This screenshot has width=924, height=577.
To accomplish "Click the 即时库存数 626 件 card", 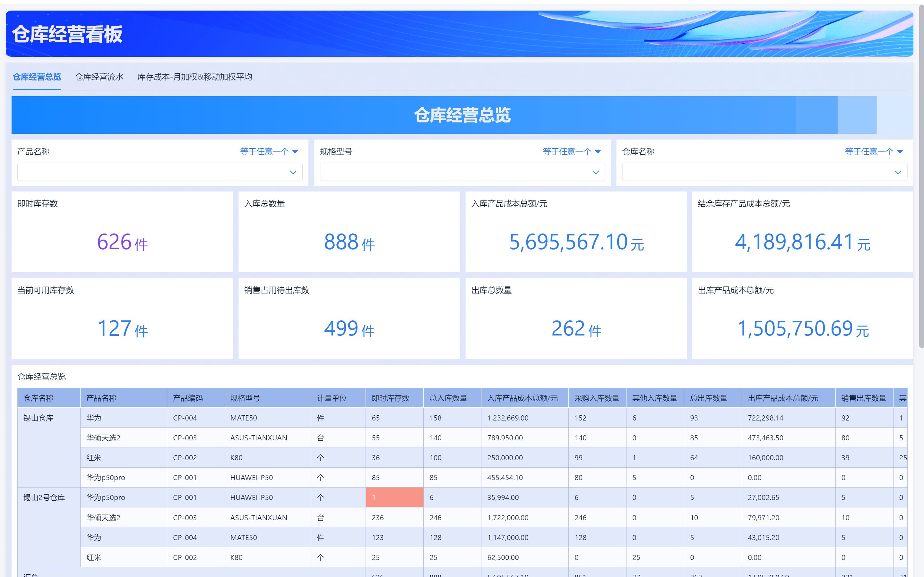I will pyautogui.click(x=122, y=242).
